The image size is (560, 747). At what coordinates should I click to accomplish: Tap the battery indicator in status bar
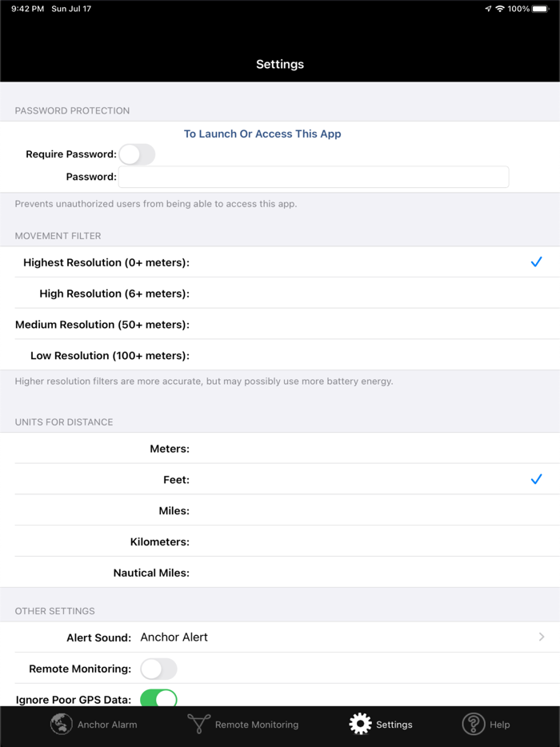541,9
